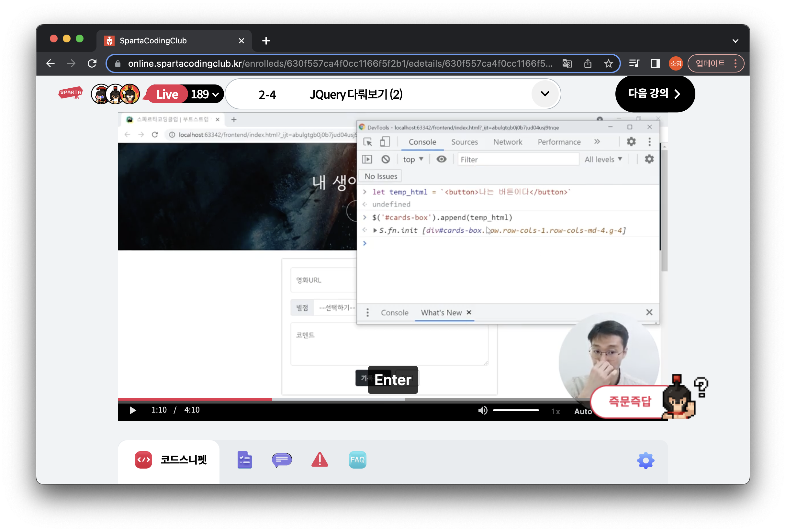This screenshot has height=532, width=786.
Task: Click the No Issues button
Action: pyautogui.click(x=381, y=176)
